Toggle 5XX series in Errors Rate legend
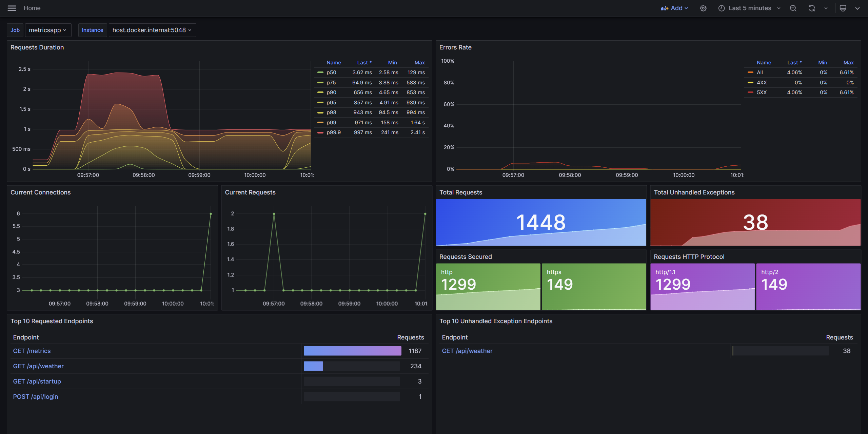868x434 pixels. [x=762, y=92]
